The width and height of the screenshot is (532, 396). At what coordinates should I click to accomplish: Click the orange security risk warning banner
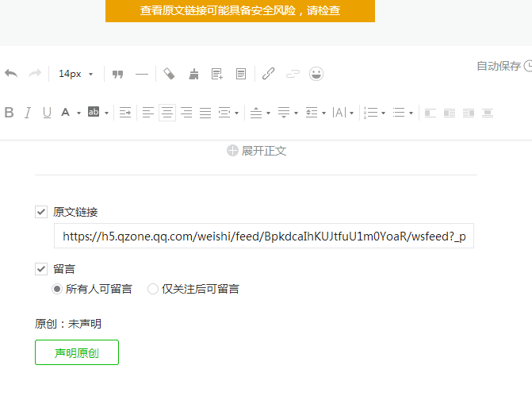240,11
